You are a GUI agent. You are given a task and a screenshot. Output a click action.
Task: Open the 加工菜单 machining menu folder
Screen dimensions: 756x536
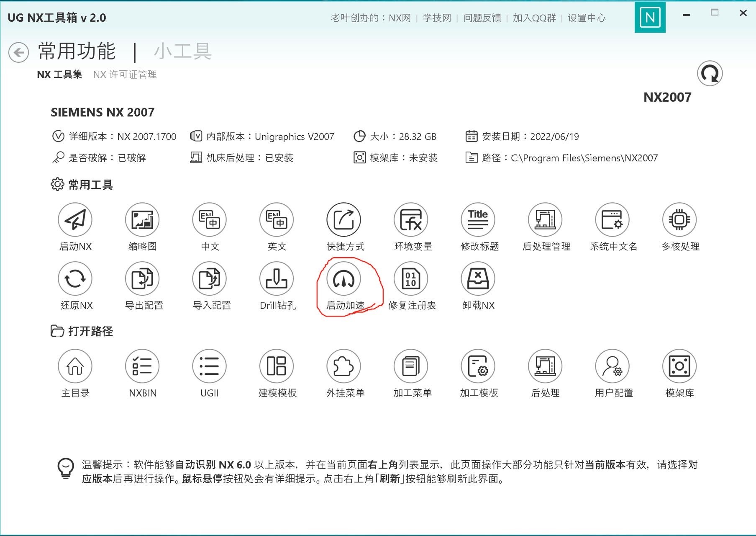point(411,366)
